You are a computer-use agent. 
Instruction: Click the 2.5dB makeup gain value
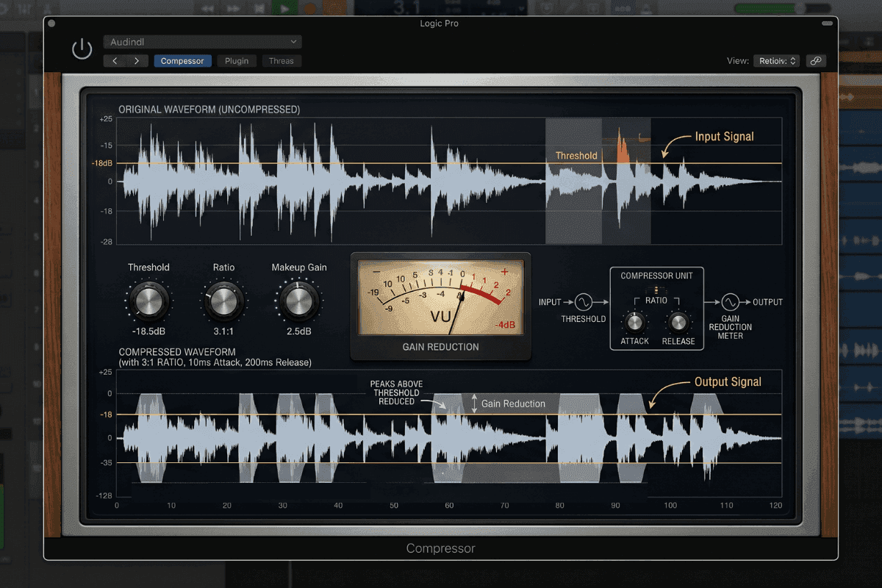pyautogui.click(x=298, y=331)
